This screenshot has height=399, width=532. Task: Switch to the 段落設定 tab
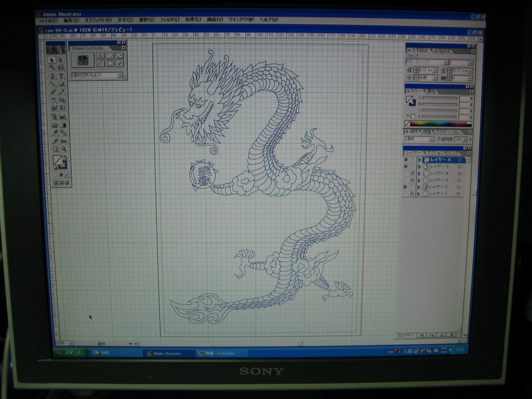pos(442,50)
